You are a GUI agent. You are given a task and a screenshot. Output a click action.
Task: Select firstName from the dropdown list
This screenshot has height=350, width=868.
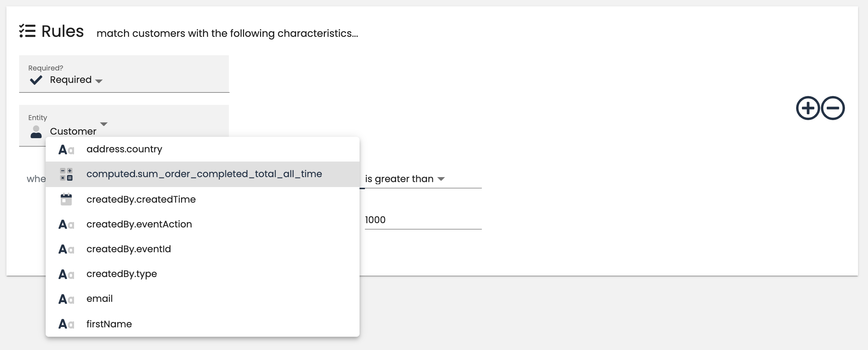[109, 324]
